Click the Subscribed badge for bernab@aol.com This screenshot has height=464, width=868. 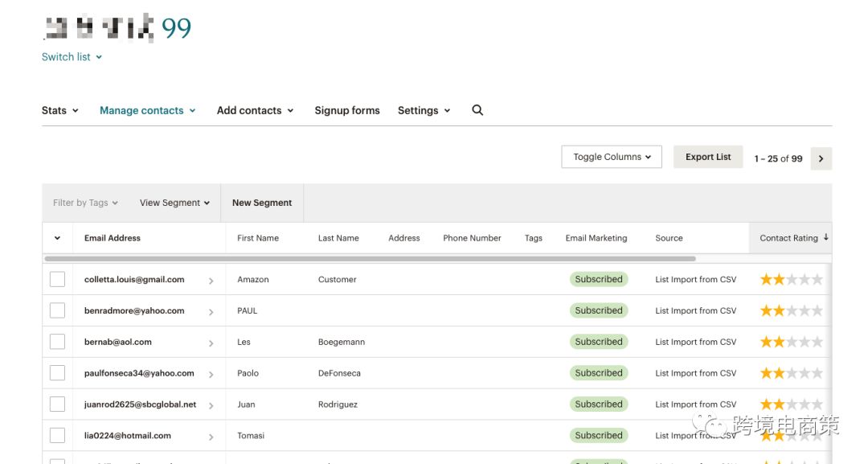coord(599,342)
